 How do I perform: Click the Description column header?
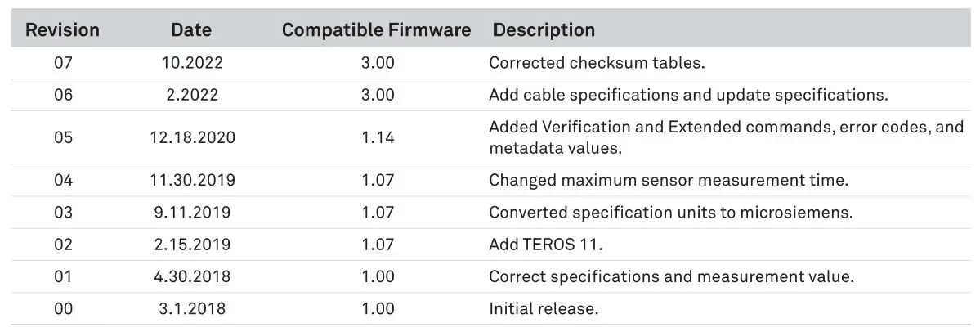tap(544, 30)
